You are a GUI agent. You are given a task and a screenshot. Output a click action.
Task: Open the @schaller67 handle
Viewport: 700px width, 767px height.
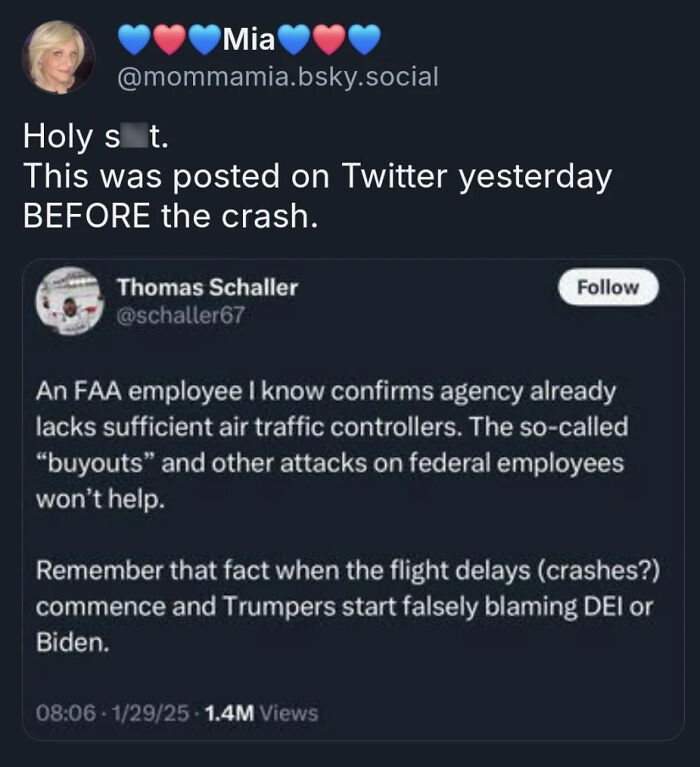pyautogui.click(x=181, y=315)
